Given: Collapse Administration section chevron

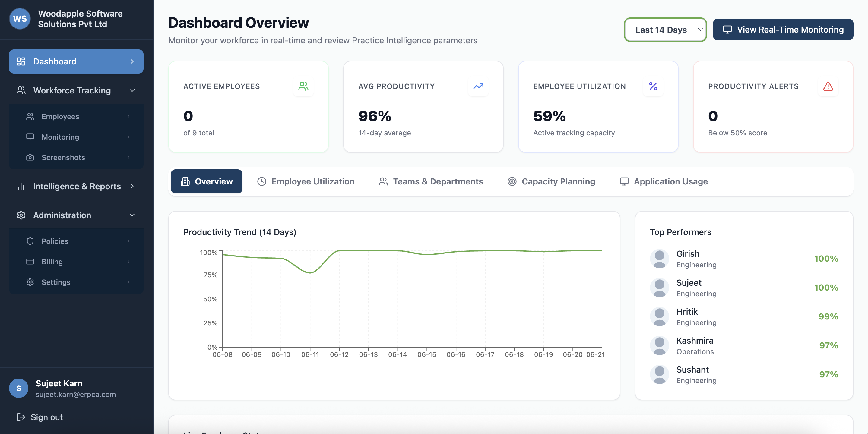Looking at the screenshot, I should [132, 215].
